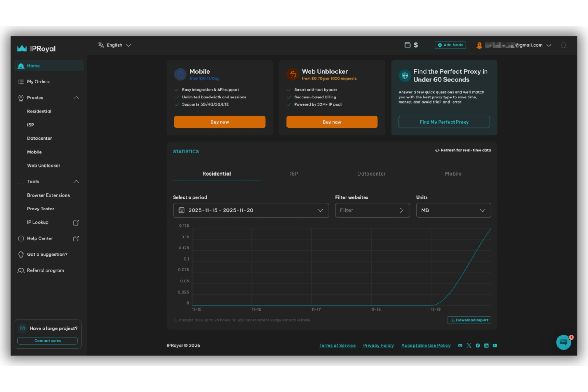
Task: Open My Orders in sidebar
Action: coord(38,82)
